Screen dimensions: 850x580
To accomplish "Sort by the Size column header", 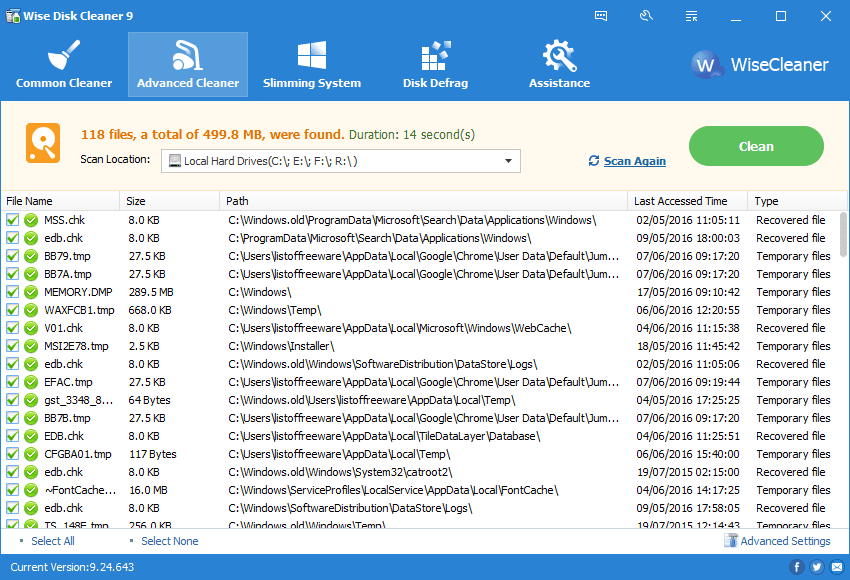I will [170, 201].
